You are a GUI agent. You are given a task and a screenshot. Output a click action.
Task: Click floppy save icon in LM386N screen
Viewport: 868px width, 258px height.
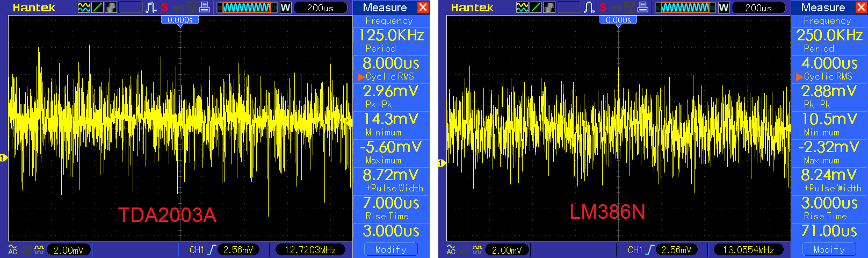point(630,8)
